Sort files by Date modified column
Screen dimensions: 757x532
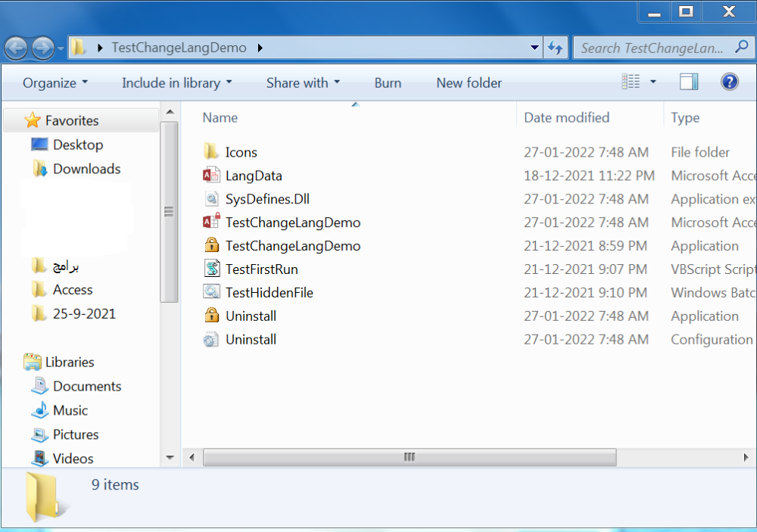(566, 117)
